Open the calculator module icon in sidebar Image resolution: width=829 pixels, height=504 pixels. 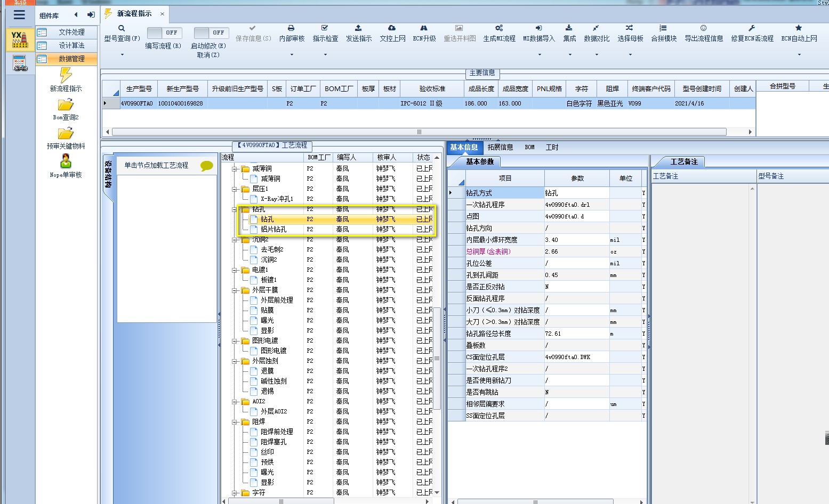[20, 63]
